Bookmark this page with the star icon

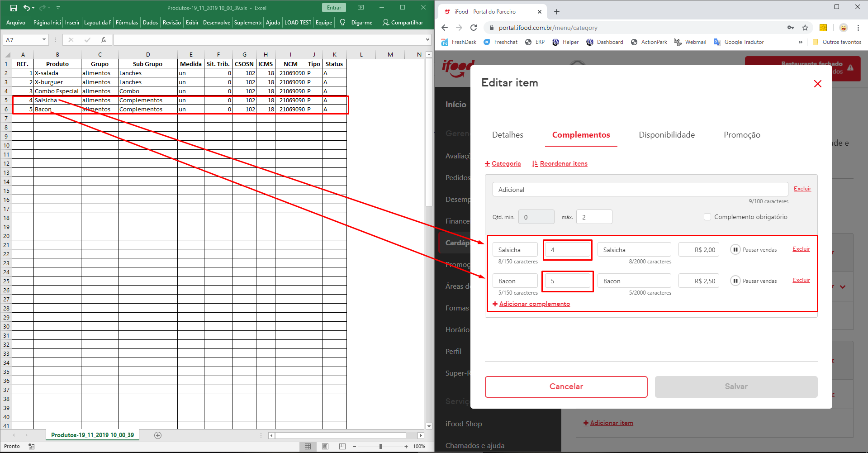click(805, 28)
